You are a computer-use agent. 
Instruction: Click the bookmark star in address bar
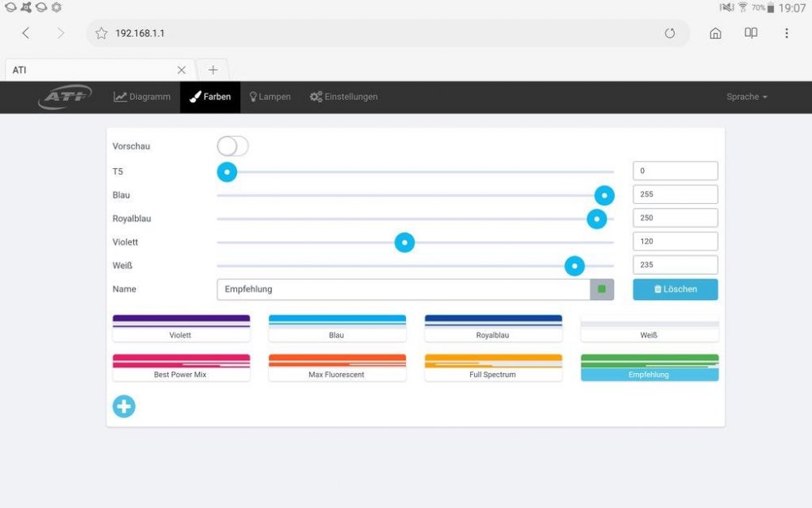(101, 33)
